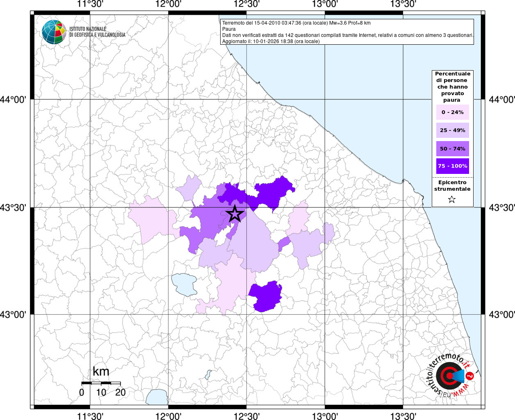Viewport: 515px width, 420px height.
Task: Click the 'Epicentro strumentale' legend label
Action: [x=452, y=186]
